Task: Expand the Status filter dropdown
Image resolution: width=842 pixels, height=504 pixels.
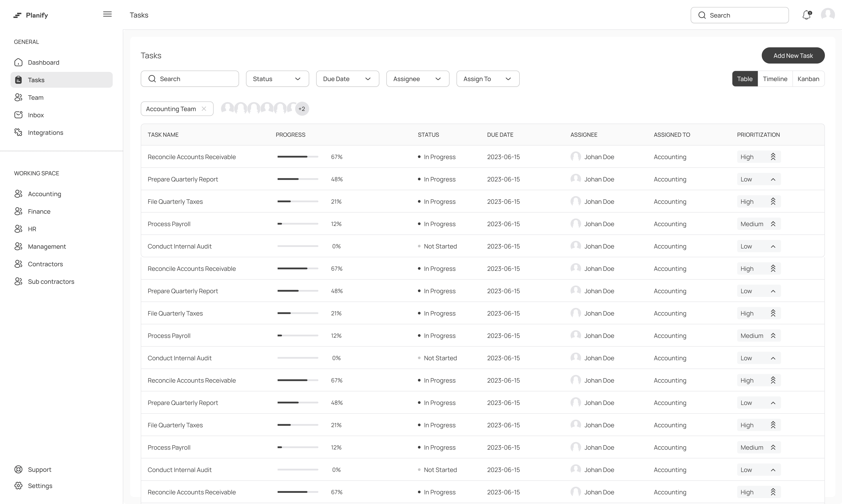Action: 277,79
